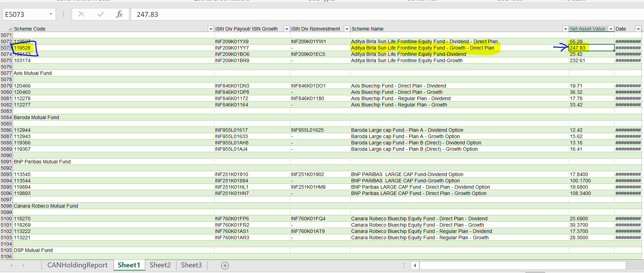The height and width of the screenshot is (273, 644).
Task: Select the 100.1700 NAV cell
Action: pos(591,181)
